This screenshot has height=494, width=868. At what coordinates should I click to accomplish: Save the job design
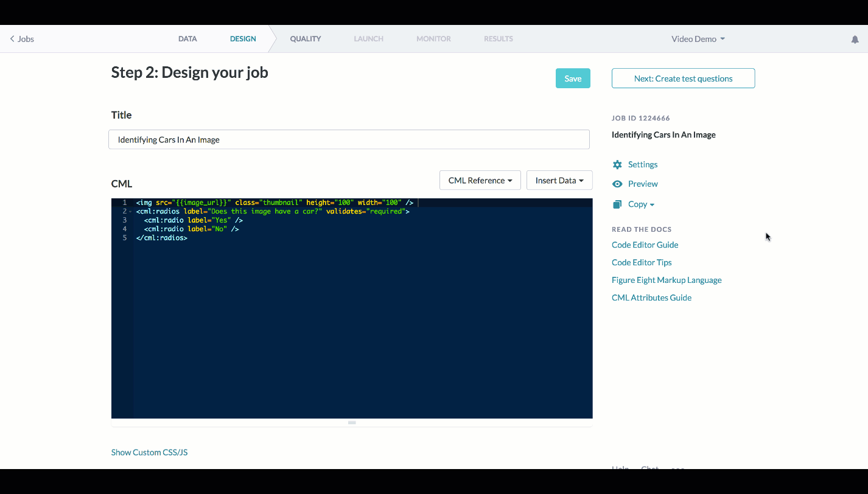(x=573, y=78)
